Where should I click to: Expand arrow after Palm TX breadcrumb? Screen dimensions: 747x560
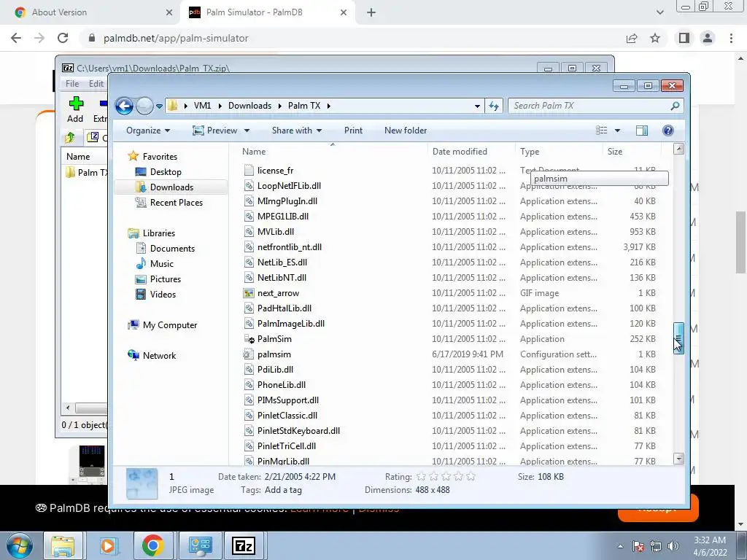(x=329, y=106)
